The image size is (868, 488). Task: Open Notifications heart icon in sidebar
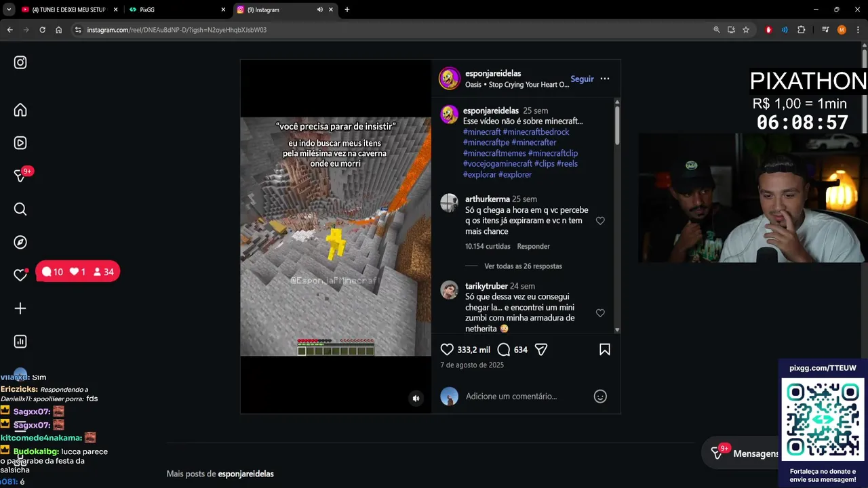click(x=20, y=275)
